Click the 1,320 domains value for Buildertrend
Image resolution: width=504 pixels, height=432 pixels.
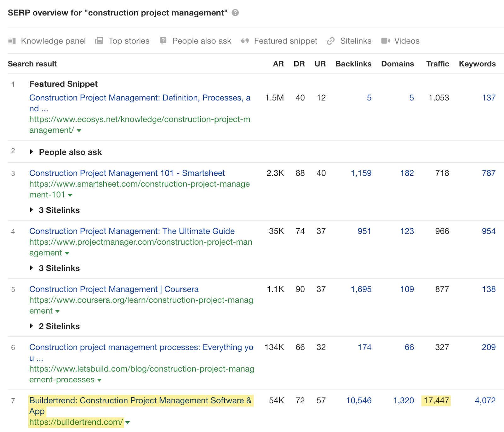coord(404,401)
